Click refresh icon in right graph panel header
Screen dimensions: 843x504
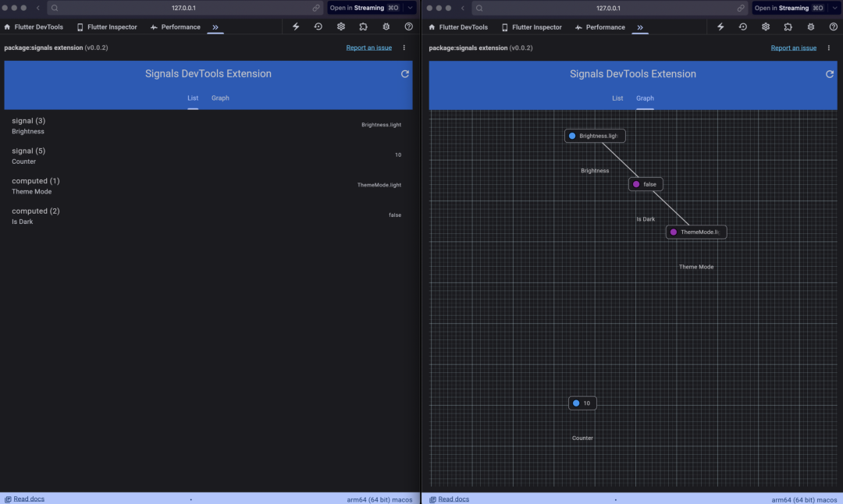[830, 74]
